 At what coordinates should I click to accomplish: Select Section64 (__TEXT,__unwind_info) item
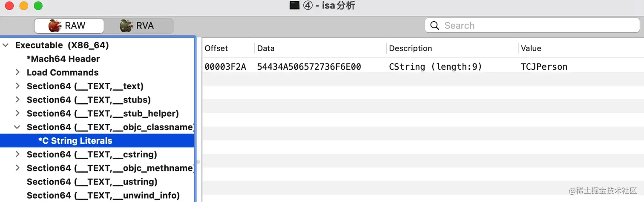pyautogui.click(x=103, y=195)
